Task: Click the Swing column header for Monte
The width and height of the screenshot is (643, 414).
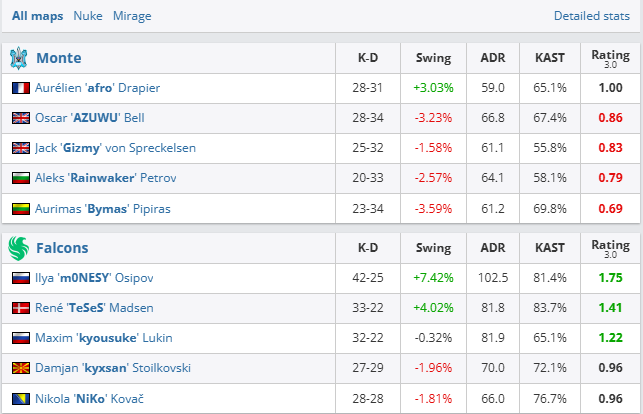Action: 433,58
